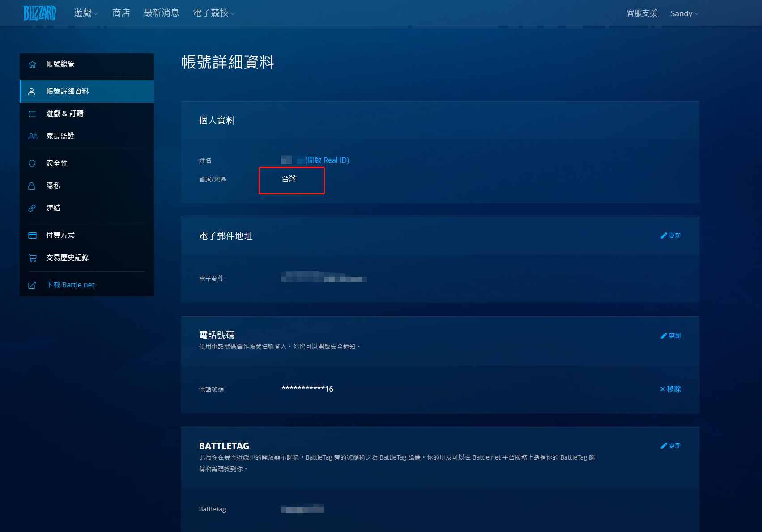This screenshot has width=762, height=532.
Task: Click the X icon to 移除 the phone number
Action: [662, 389]
